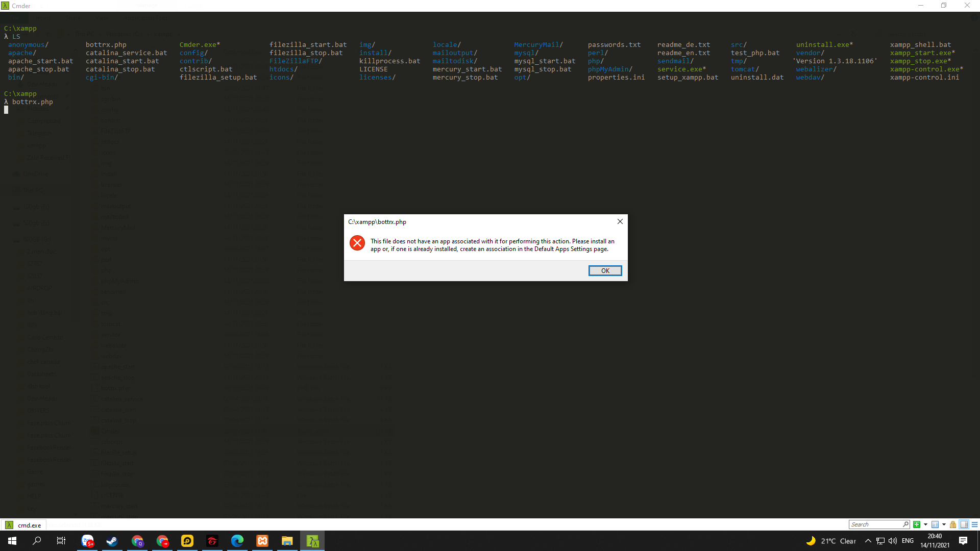
Task: Open the Windows notification center
Action: pos(963,541)
